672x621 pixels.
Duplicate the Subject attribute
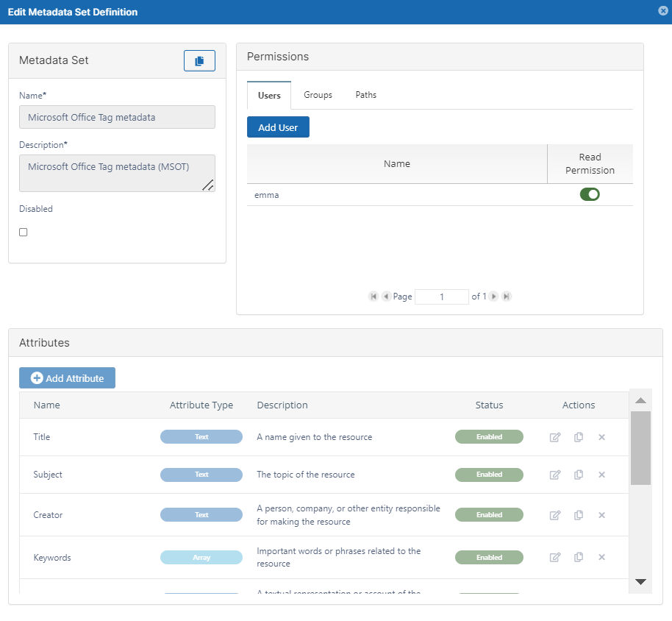coord(579,475)
